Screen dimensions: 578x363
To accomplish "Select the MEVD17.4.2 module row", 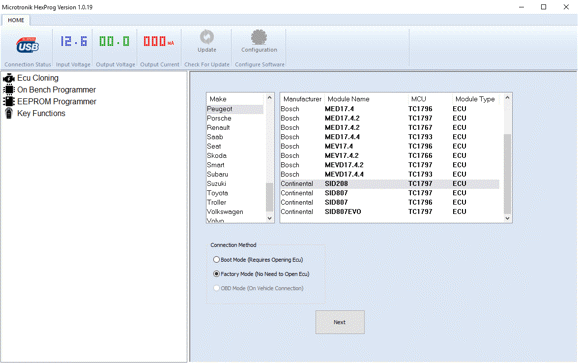I will [390, 165].
